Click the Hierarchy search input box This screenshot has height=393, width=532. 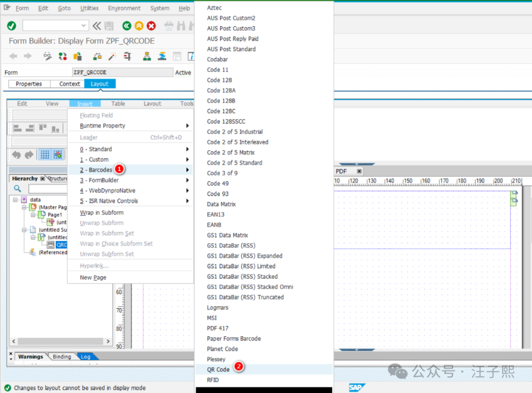point(48,189)
